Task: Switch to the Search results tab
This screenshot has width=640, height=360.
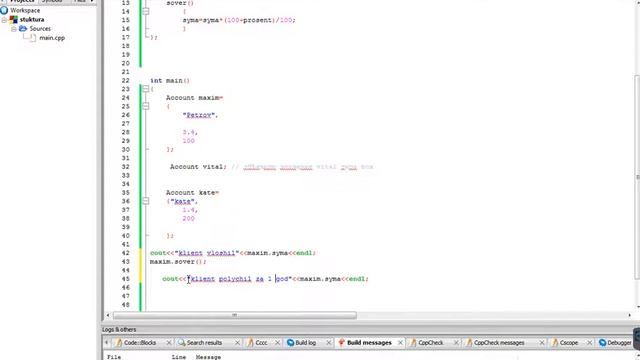Action: (204, 343)
